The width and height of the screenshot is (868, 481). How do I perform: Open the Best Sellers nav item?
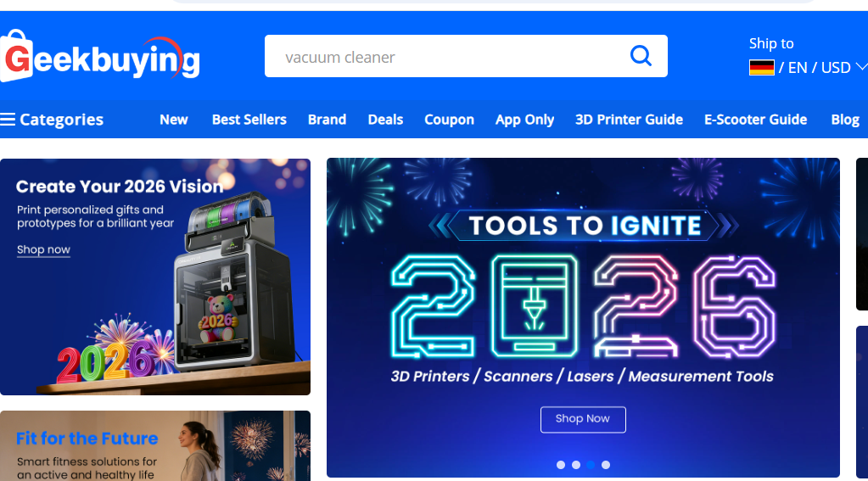(x=249, y=120)
